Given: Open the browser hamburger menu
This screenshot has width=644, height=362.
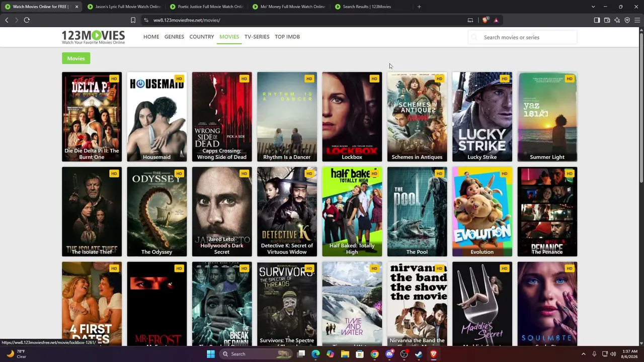Looking at the screenshot, I should (637, 20).
